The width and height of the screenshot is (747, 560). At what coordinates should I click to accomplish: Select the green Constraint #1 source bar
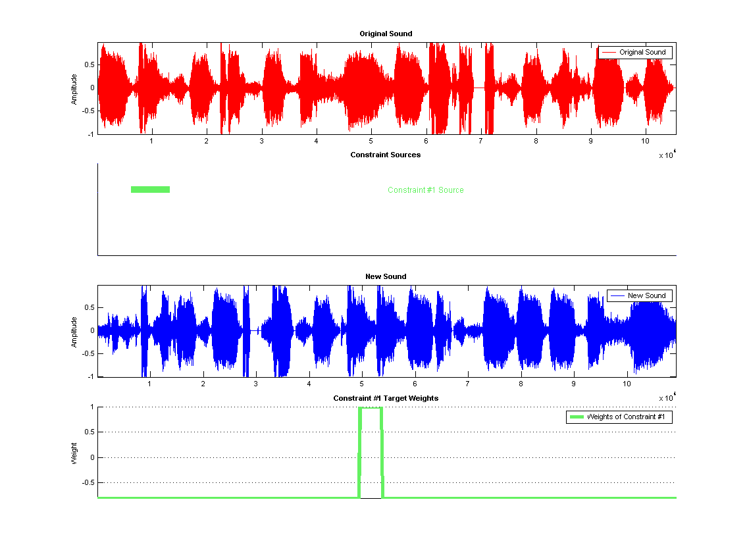pos(150,190)
